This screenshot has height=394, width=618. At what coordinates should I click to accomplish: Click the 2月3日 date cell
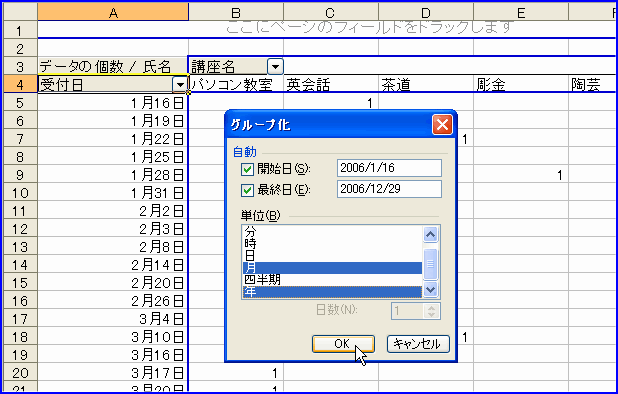[x=113, y=229]
